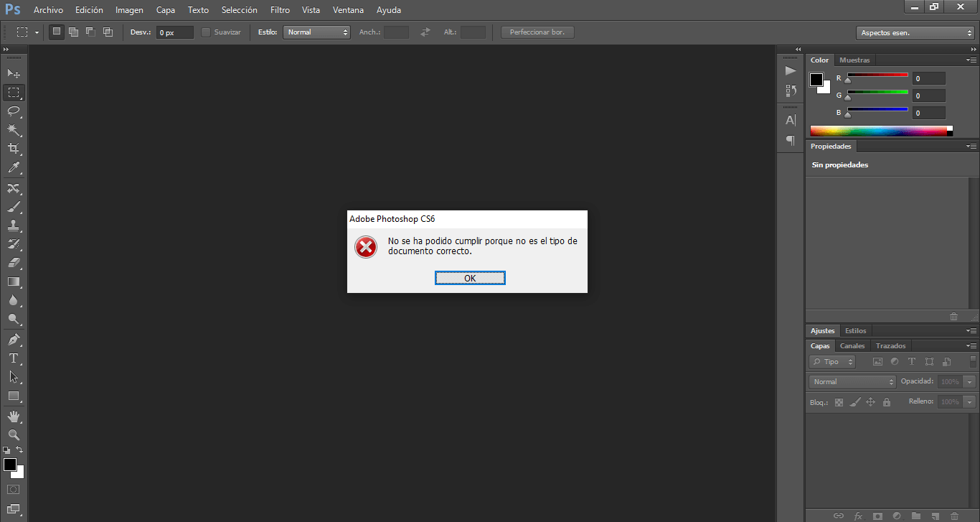Create a new layer icon
Viewport: 980px width, 522px height.
tap(936, 516)
